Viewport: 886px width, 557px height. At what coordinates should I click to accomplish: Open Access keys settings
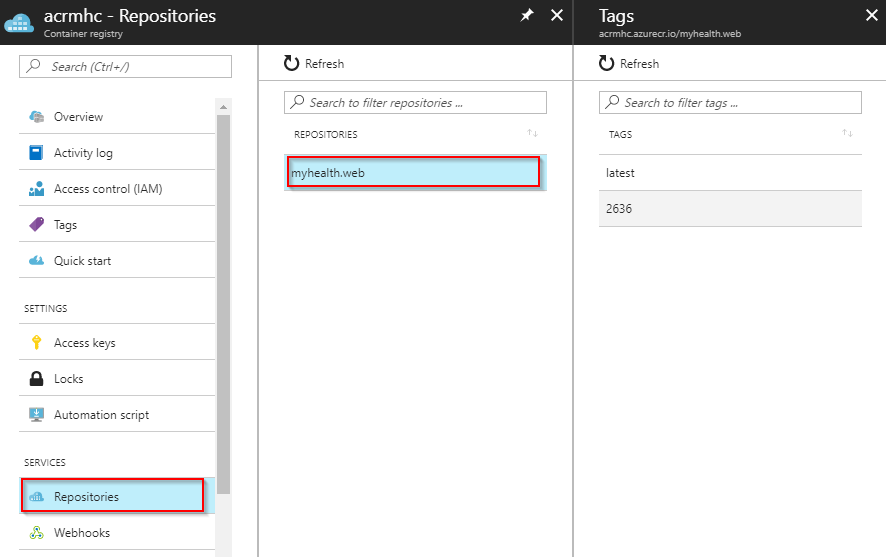[x=117, y=342]
